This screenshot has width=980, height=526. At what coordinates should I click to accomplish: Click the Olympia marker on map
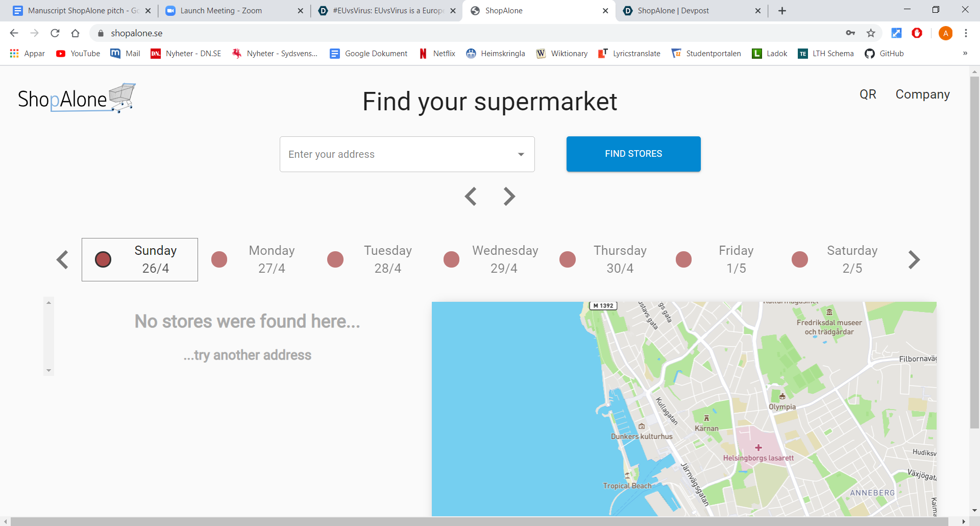[782, 396]
